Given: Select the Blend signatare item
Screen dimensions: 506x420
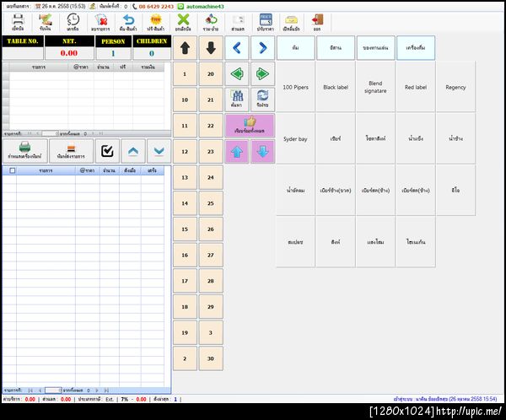Looking at the screenshot, I should click(375, 87).
